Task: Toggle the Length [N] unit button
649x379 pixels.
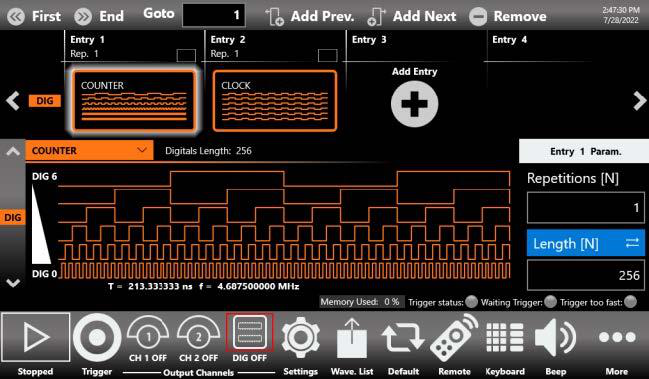Action: pyautogui.click(x=586, y=243)
